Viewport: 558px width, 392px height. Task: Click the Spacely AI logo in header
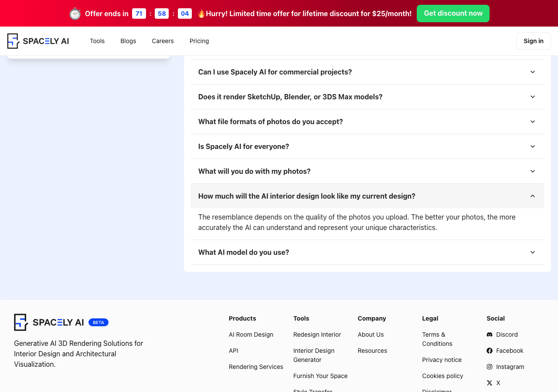coord(38,41)
